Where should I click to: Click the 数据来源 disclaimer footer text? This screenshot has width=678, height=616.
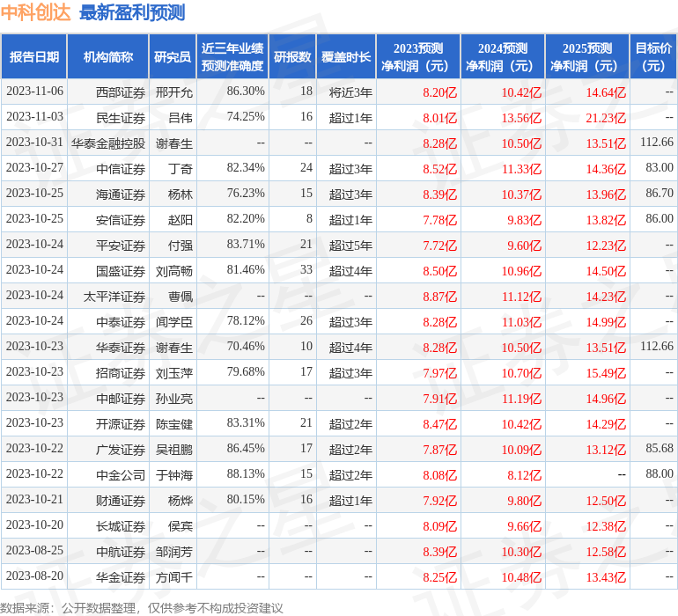[141, 608]
